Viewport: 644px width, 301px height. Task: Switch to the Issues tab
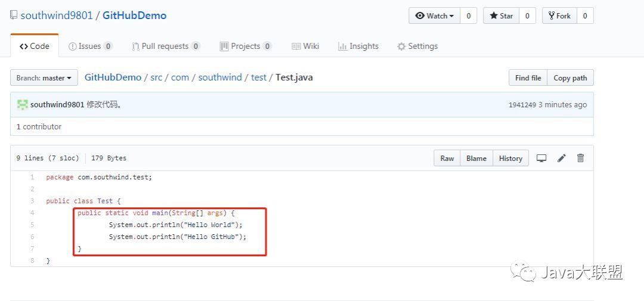[91, 46]
